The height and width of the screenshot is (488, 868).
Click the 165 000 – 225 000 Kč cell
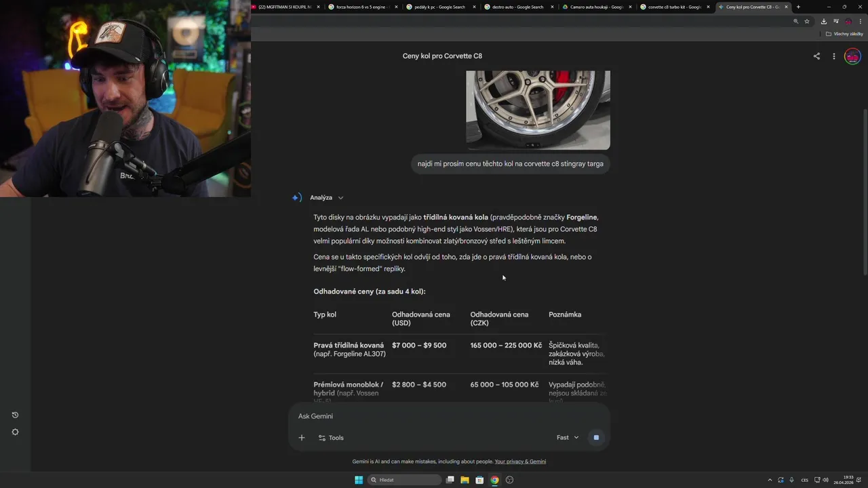click(x=506, y=346)
